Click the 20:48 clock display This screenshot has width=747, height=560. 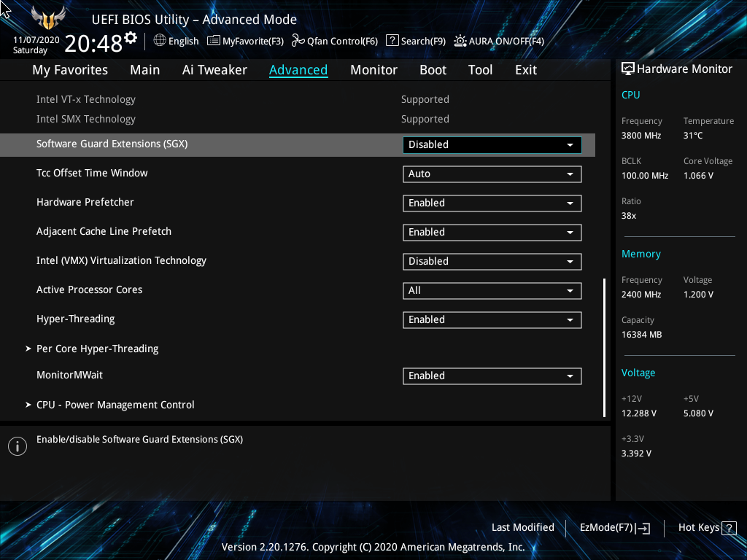pyautogui.click(x=93, y=43)
